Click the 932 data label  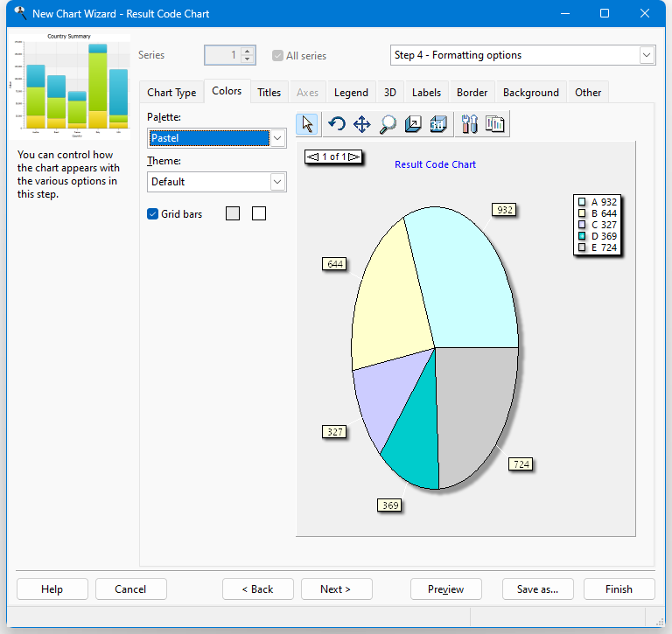tap(504, 210)
